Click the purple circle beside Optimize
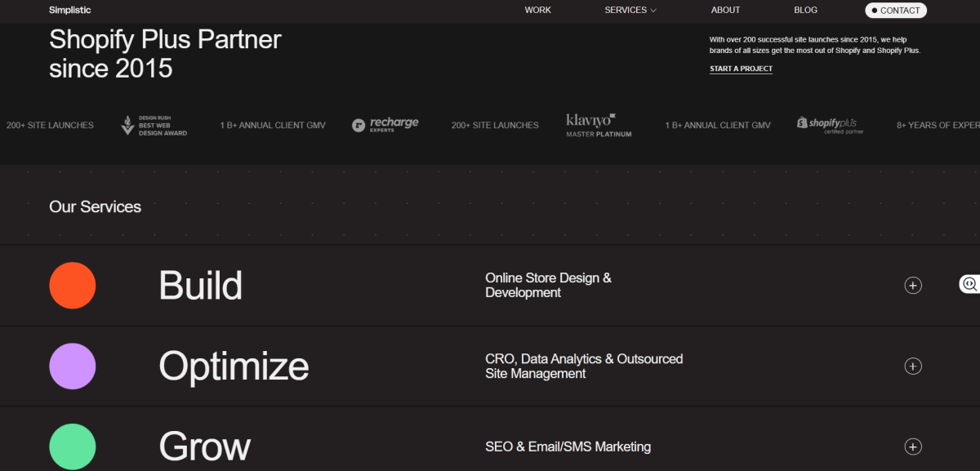Viewport: 980px width, 471px height. 73,367
